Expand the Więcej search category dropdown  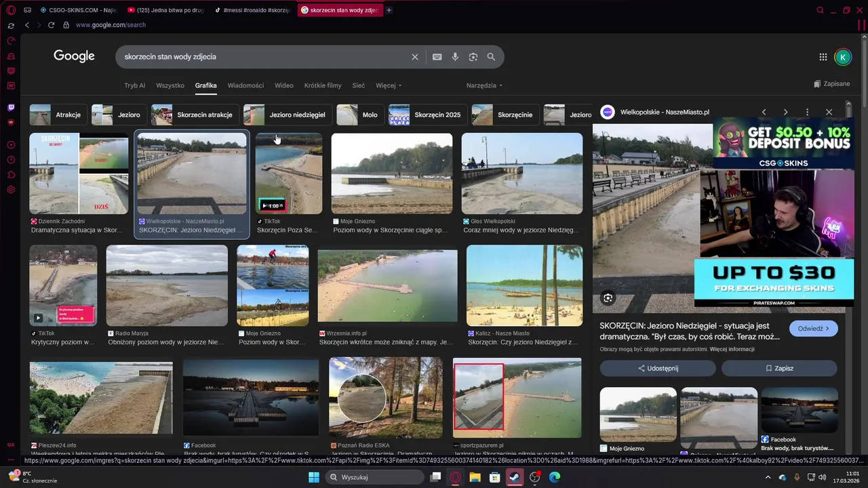[389, 85]
